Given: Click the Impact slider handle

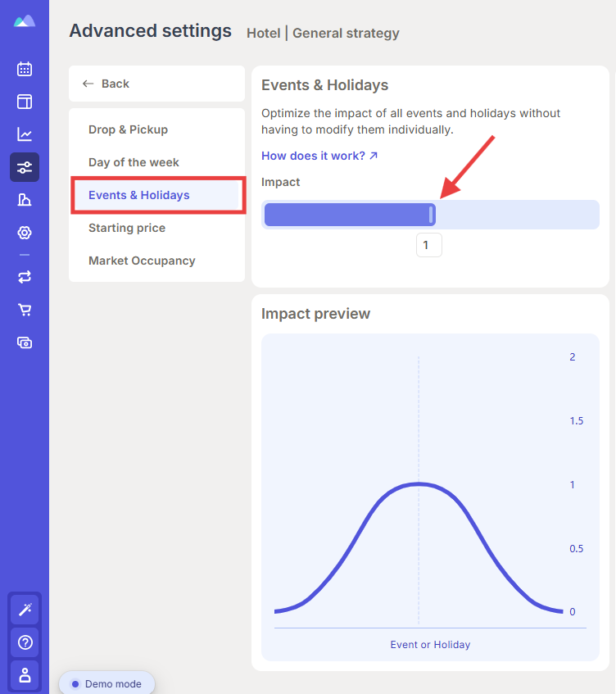Looking at the screenshot, I should (431, 215).
